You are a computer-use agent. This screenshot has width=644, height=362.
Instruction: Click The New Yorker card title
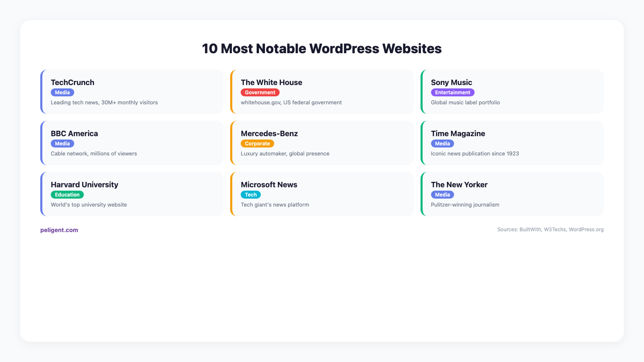pos(459,185)
